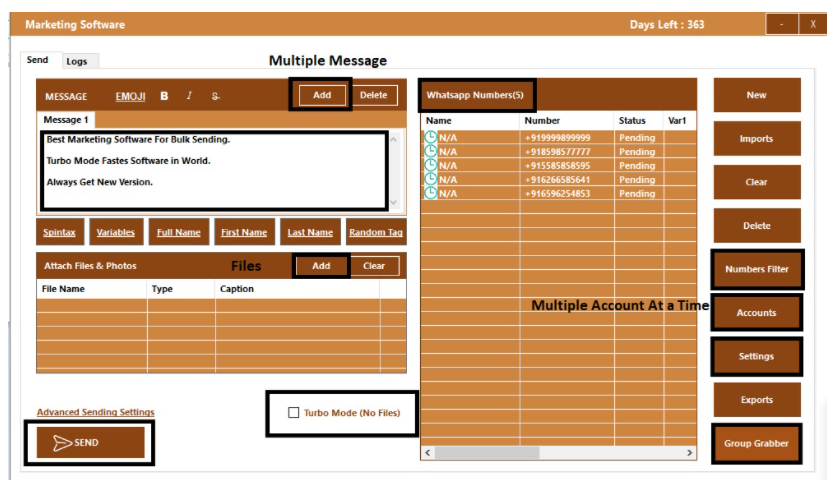Open Accounts manager
The width and height of the screenshot is (827, 480).
pos(757,313)
